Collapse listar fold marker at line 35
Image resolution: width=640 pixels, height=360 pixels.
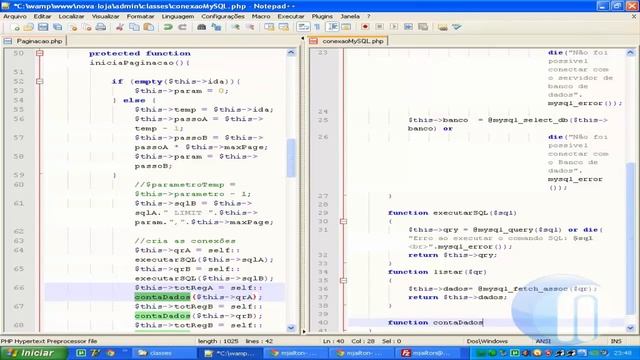(343, 280)
